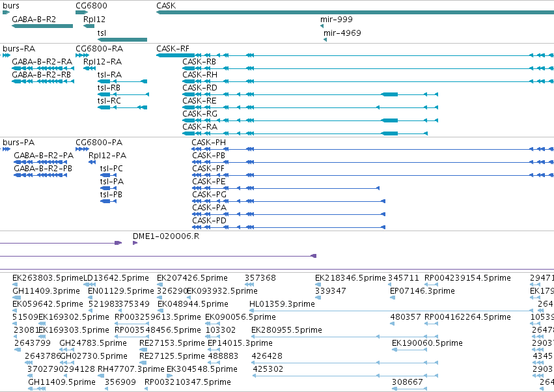Click transcript CASK-RG label
This screenshot has height=392, width=554.
click(200, 114)
